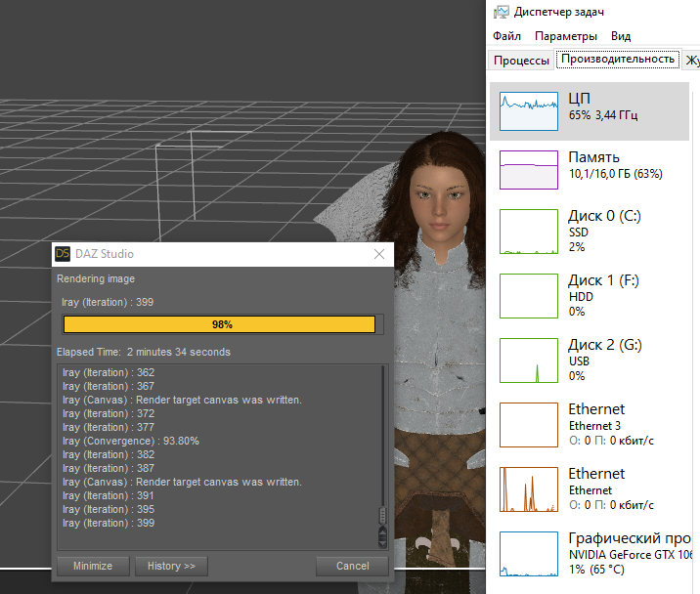This screenshot has height=594, width=700.
Task: Select the Ethernet 3 network entry
Action: coord(592,425)
